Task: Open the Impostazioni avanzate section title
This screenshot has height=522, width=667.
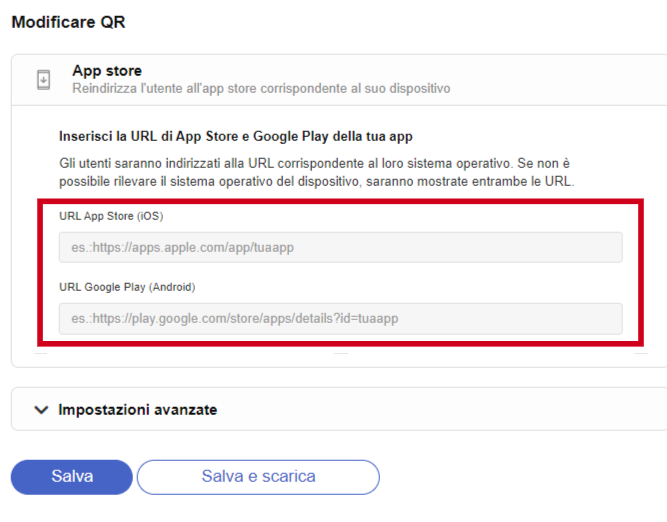Action: coord(138,410)
